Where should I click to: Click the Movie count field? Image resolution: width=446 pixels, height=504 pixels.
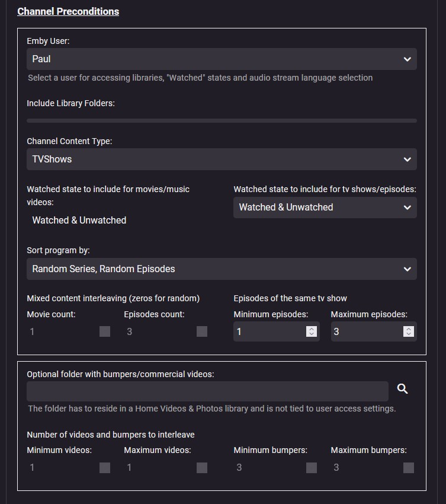pos(62,332)
